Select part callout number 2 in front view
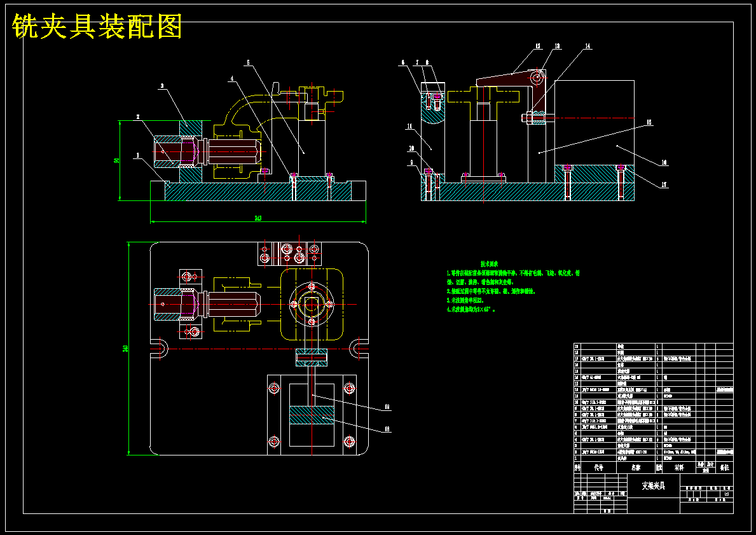Image resolution: width=756 pixels, height=535 pixels. tap(137, 117)
